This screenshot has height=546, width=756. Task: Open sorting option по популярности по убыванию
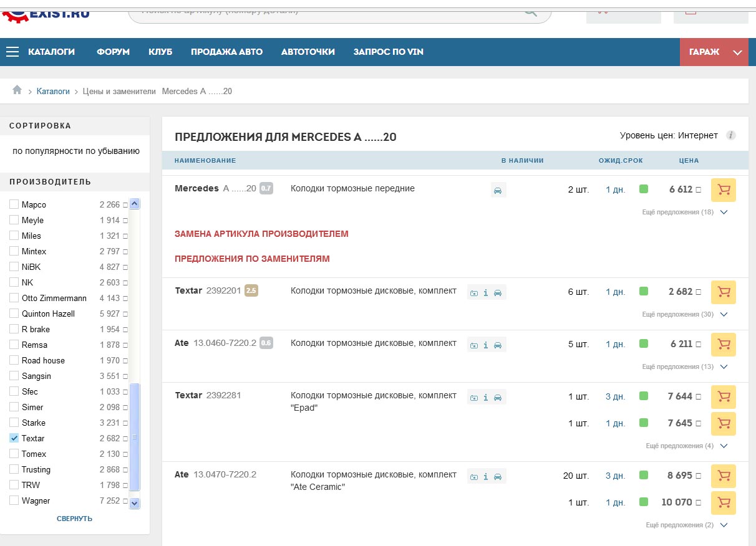click(76, 151)
